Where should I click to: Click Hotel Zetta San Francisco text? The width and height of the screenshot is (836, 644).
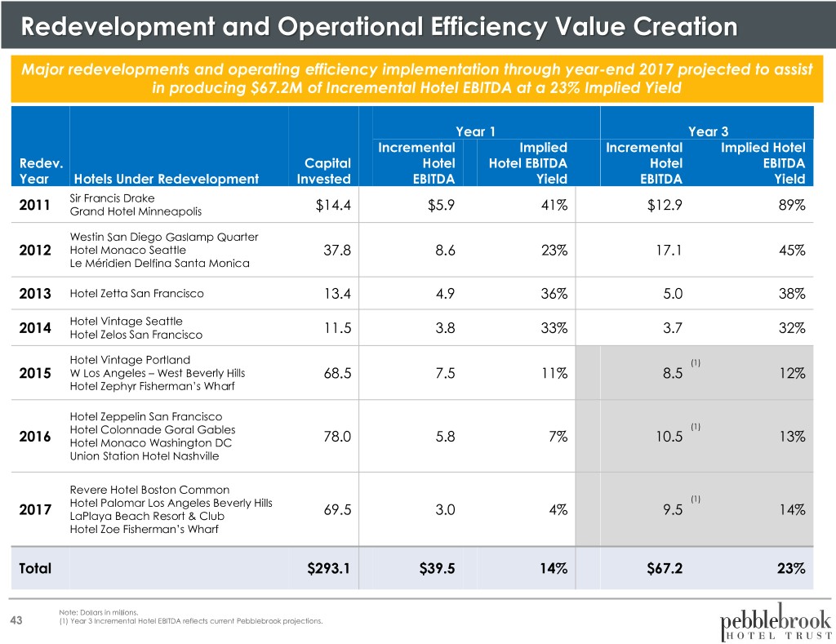[x=136, y=294]
